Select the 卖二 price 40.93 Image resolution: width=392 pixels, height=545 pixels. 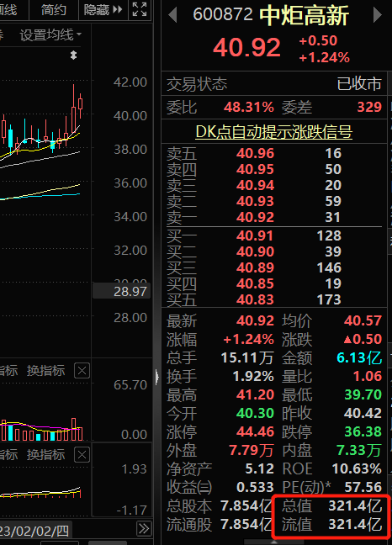pos(256,201)
